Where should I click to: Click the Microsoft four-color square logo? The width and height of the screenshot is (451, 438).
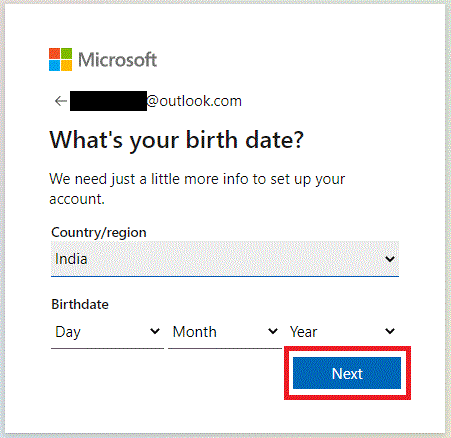tap(60, 60)
